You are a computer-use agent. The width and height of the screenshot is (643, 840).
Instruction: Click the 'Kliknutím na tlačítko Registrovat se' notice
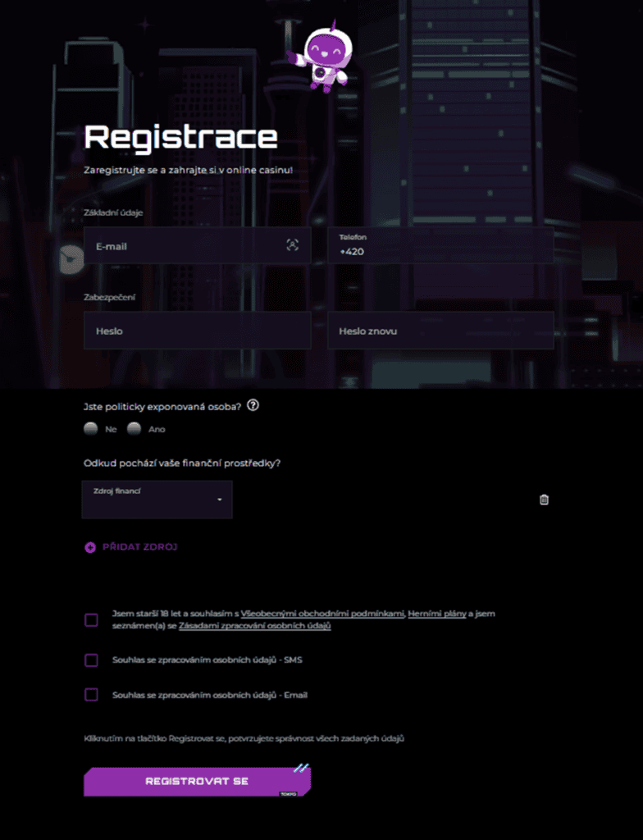244,738
